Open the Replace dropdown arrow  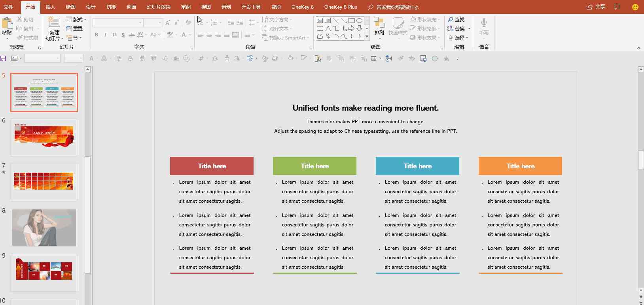[x=469, y=28]
